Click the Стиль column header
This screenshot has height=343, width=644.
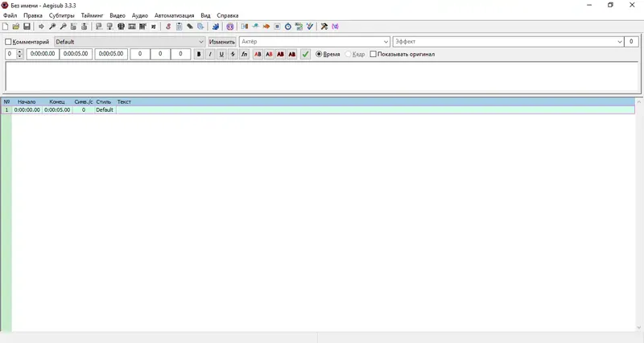click(x=104, y=102)
